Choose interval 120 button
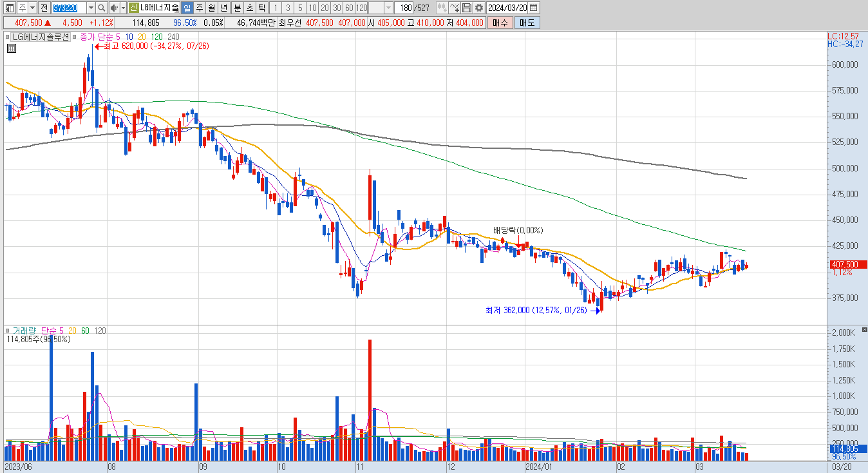The height and width of the screenshot is (473, 868). (x=361, y=8)
